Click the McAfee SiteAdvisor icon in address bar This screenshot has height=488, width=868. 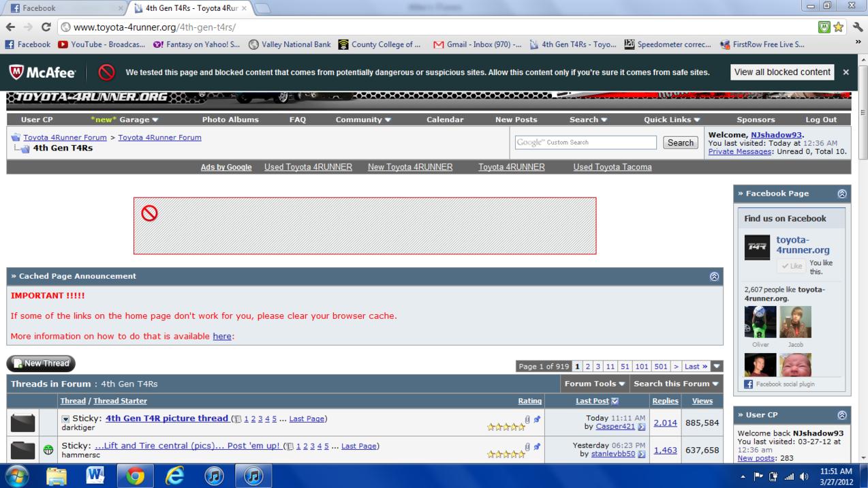(824, 27)
